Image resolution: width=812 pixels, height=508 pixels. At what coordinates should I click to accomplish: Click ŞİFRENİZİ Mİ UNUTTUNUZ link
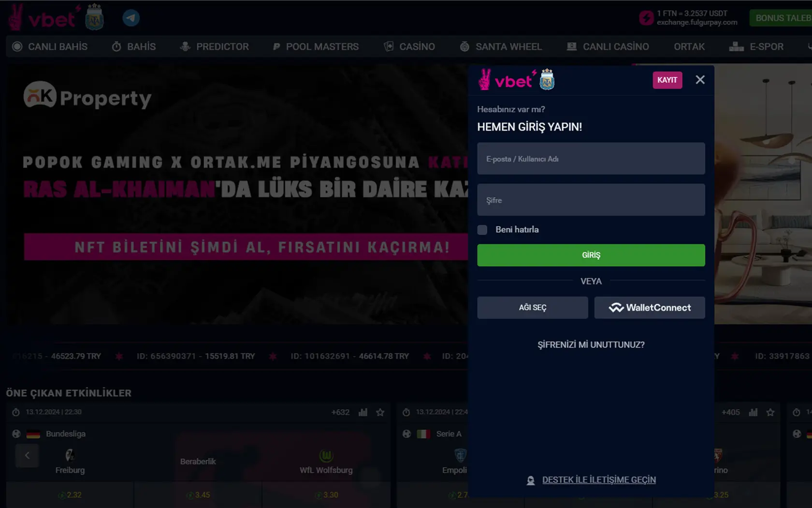(x=591, y=345)
